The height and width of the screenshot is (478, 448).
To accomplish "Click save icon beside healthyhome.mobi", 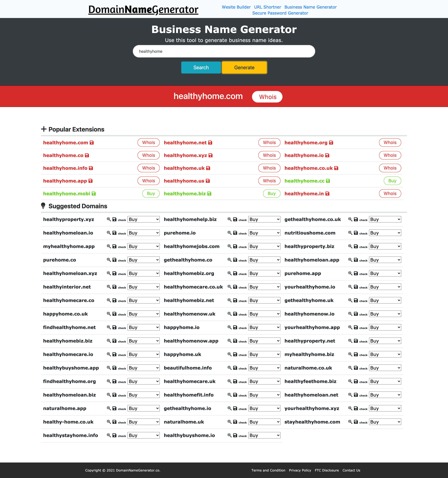I will click(x=94, y=193).
